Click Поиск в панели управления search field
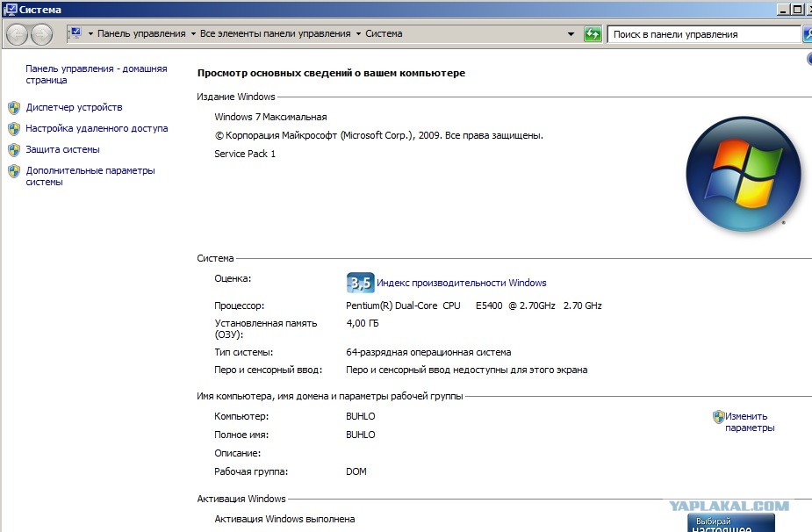The image size is (812, 532). point(704,34)
